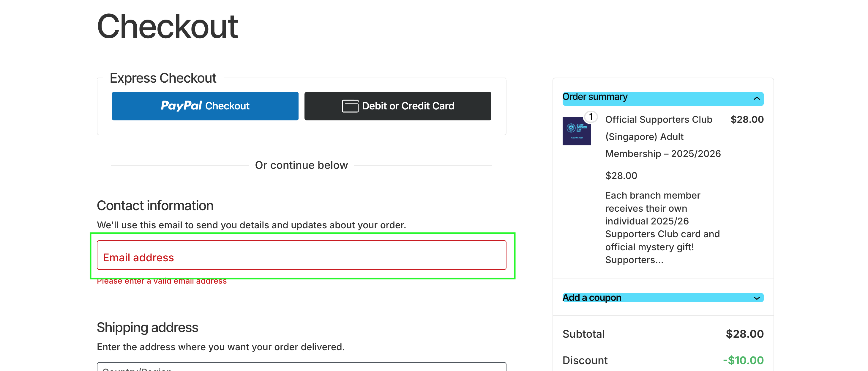
Task: Click the -$10.00 discount amount
Action: (743, 360)
